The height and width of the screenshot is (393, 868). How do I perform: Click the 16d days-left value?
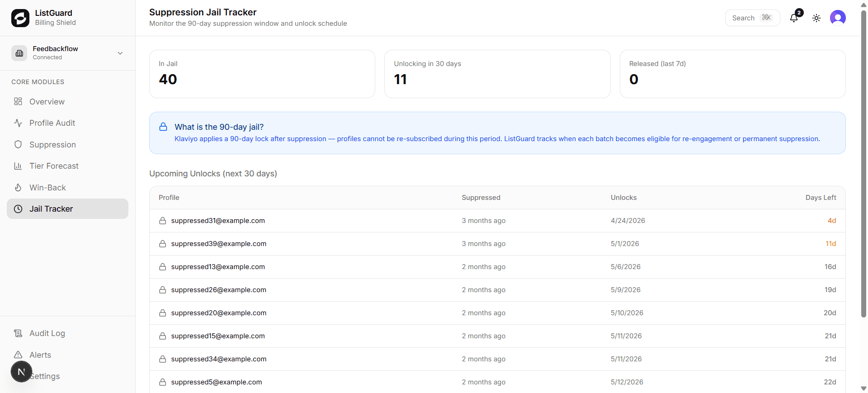pyautogui.click(x=830, y=267)
